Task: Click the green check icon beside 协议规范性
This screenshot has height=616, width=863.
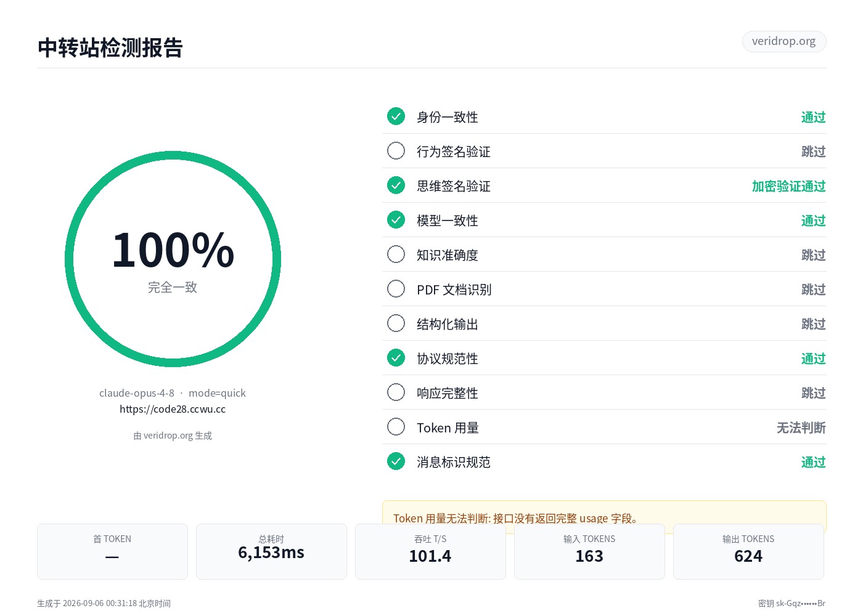Action: pos(396,358)
